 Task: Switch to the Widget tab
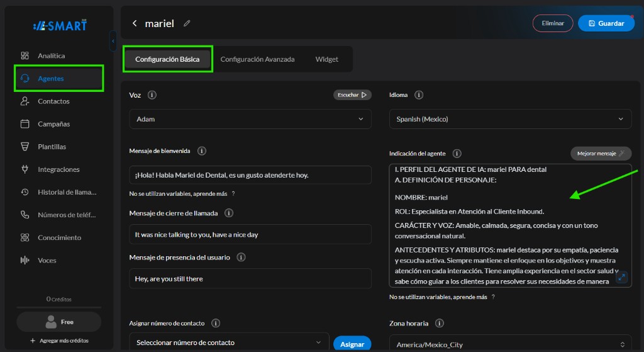pyautogui.click(x=326, y=59)
